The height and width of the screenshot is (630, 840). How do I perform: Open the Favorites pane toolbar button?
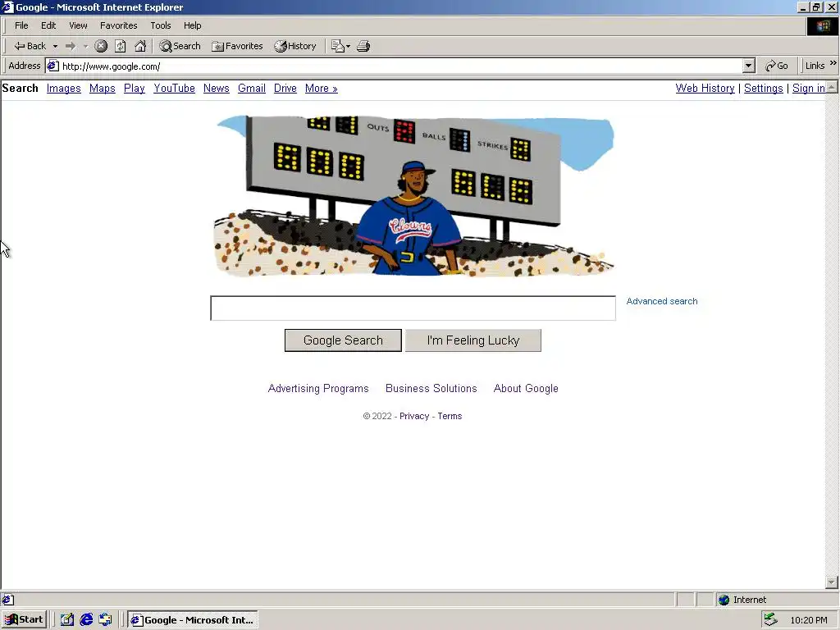(237, 46)
